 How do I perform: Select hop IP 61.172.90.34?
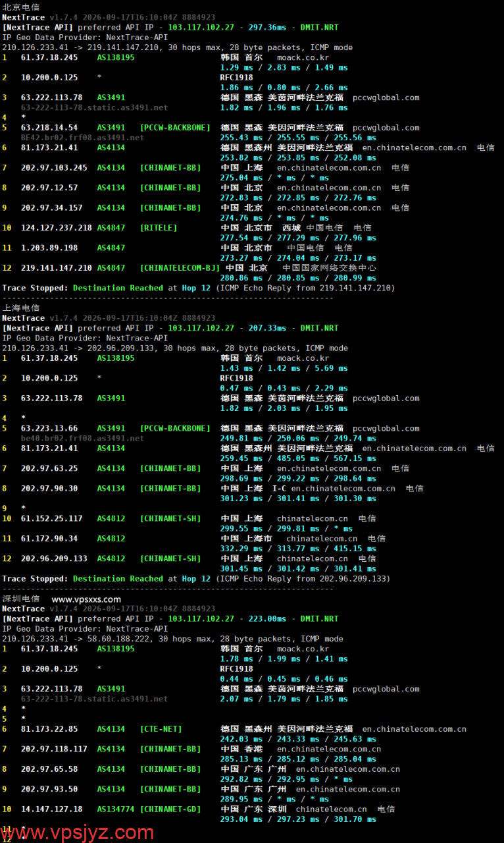pyautogui.click(x=49, y=538)
